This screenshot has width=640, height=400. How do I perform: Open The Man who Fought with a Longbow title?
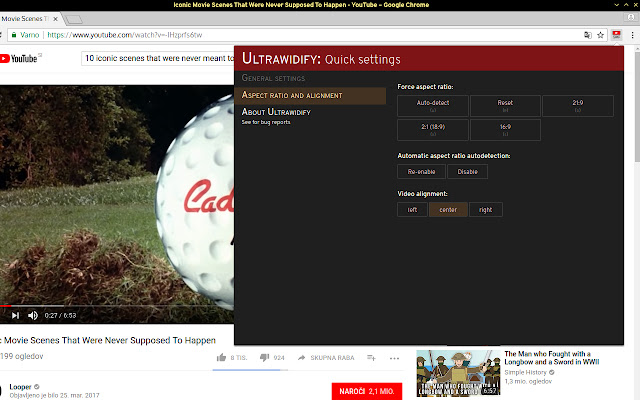(551, 358)
